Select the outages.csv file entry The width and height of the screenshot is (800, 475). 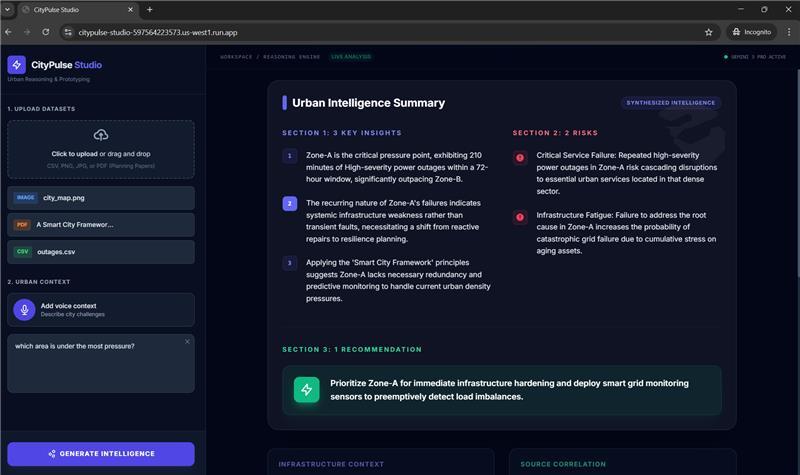pyautogui.click(x=101, y=252)
